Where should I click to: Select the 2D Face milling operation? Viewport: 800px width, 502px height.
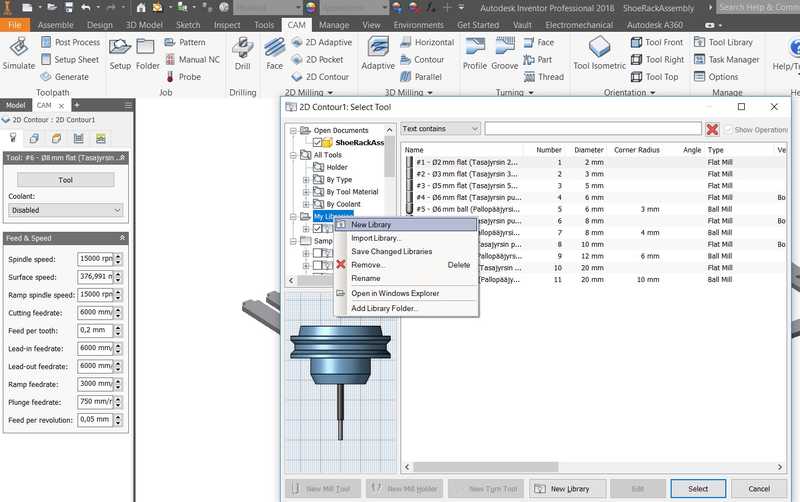click(274, 54)
